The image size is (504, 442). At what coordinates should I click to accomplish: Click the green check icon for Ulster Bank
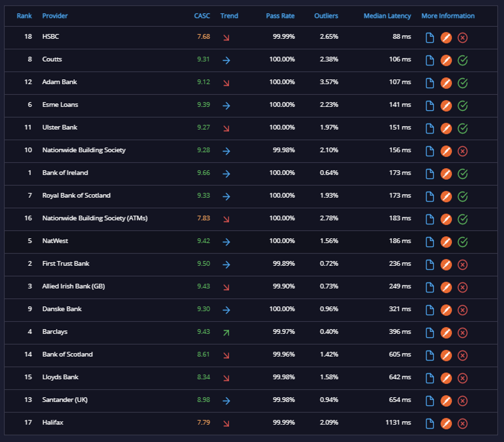(462, 128)
